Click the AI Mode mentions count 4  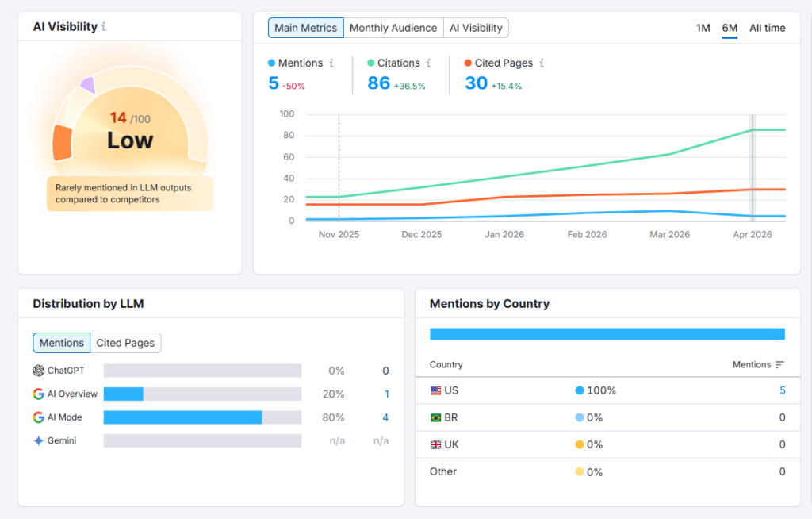pyautogui.click(x=385, y=417)
